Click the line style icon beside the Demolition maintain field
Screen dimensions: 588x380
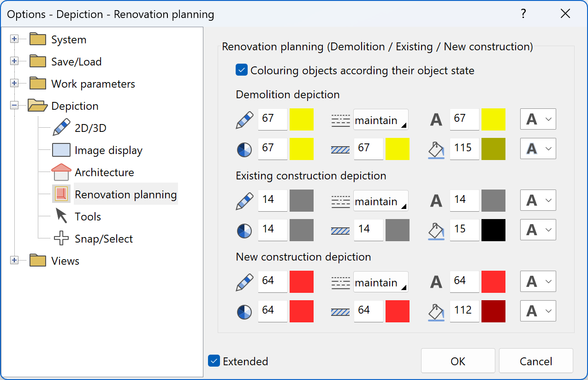pos(340,119)
